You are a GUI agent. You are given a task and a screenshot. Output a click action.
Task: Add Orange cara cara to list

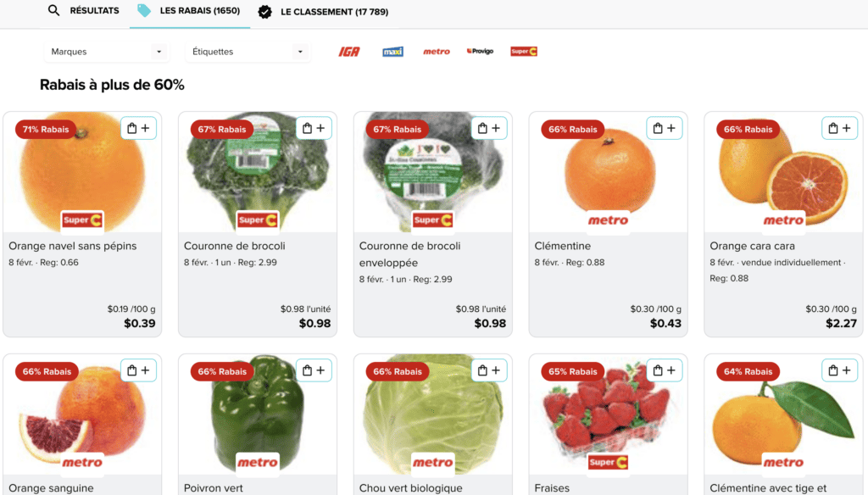click(x=840, y=129)
